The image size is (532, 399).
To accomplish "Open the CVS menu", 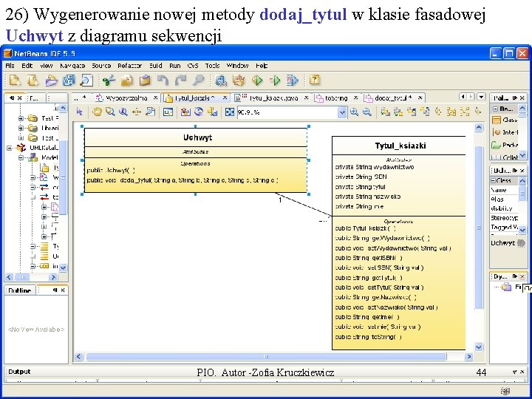I will tap(193, 66).
